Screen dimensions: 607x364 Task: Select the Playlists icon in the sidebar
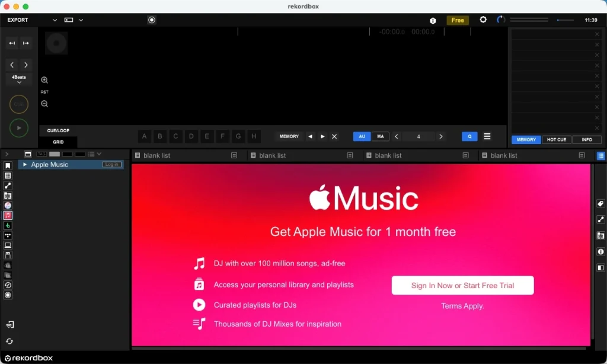coord(8,175)
